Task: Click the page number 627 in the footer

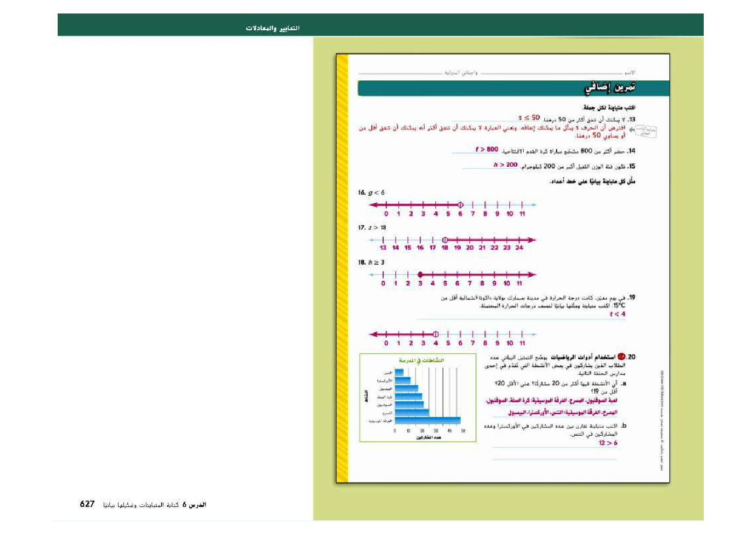Action: (87, 504)
